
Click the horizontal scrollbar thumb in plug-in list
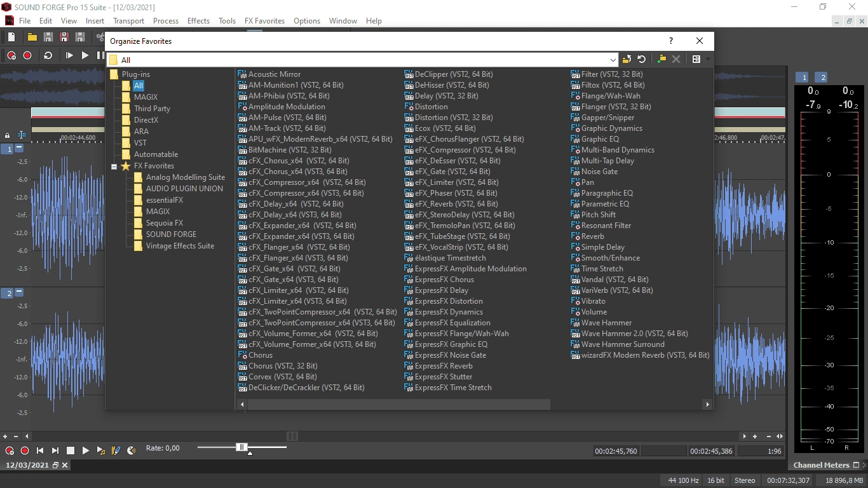tap(398, 404)
